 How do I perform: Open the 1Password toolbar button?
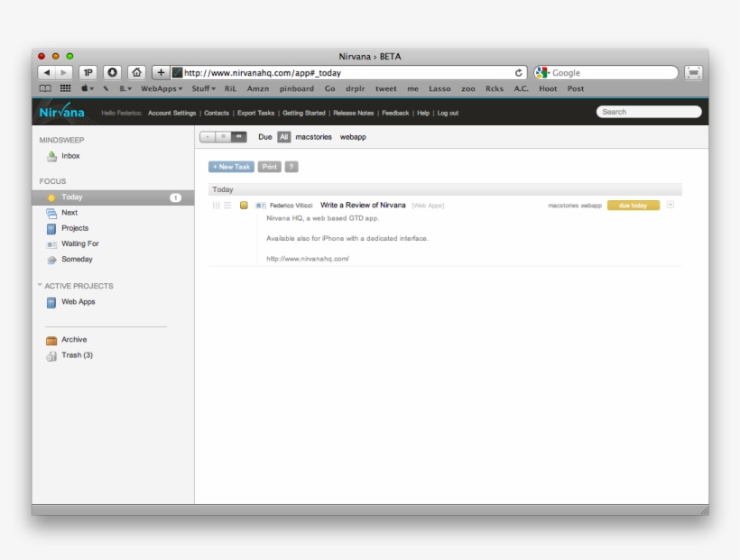pos(88,73)
